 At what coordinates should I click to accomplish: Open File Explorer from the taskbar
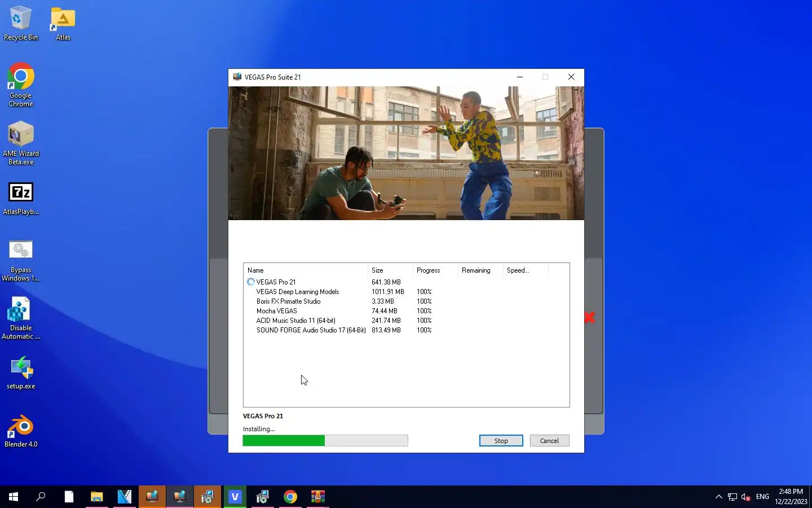[97, 497]
